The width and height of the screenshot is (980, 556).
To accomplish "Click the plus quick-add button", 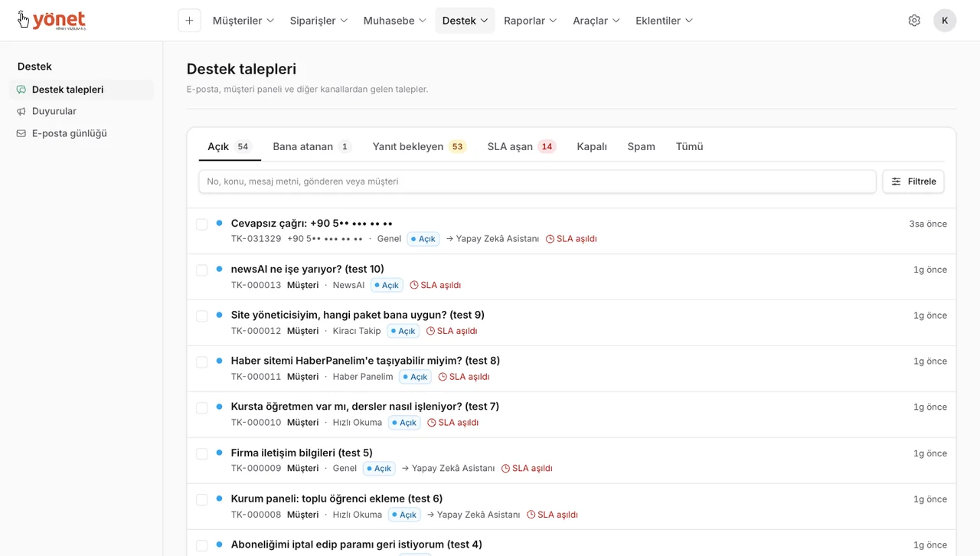I will click(189, 21).
